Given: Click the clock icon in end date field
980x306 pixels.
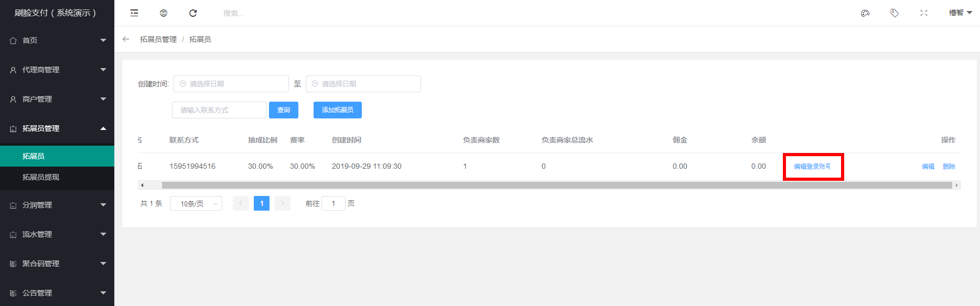Looking at the screenshot, I should tap(315, 84).
